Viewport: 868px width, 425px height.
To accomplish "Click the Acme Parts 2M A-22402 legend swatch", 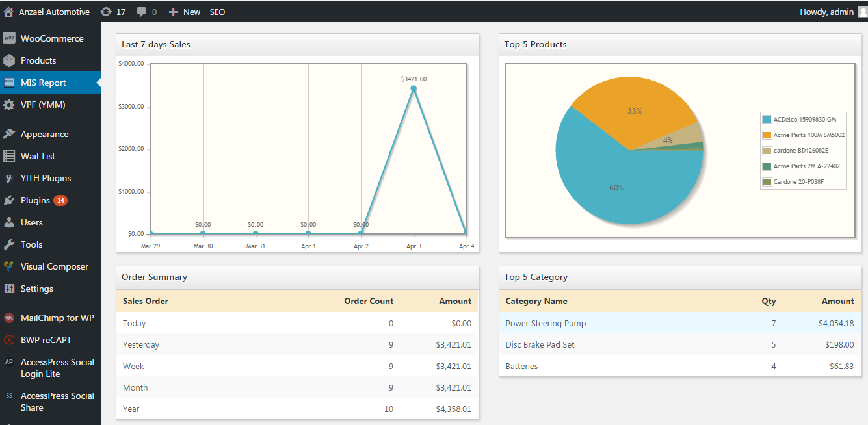I will click(767, 166).
